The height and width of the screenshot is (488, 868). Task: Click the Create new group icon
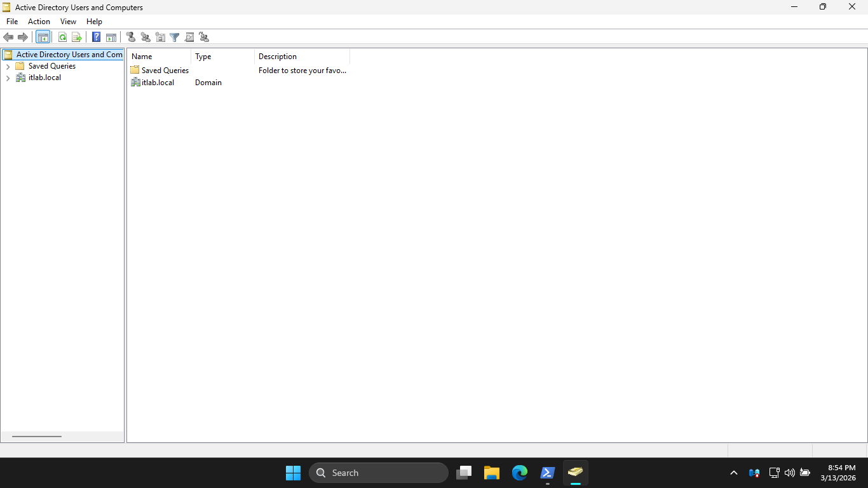(146, 37)
